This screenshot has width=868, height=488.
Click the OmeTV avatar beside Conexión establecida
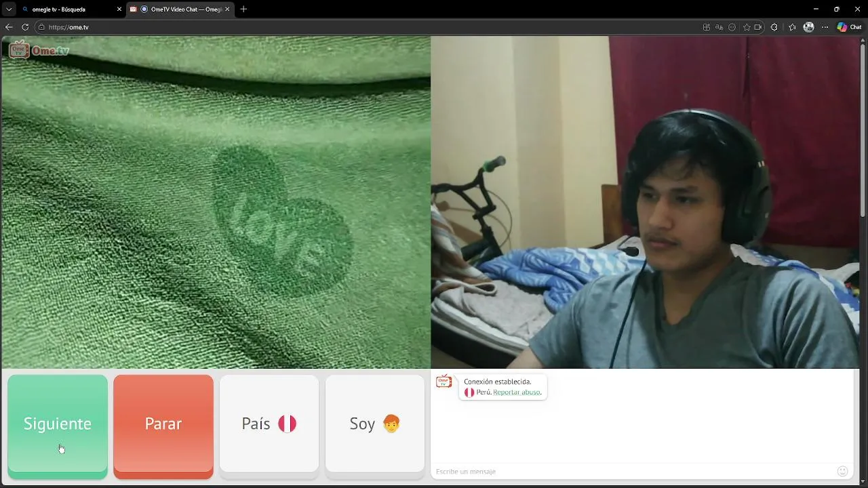point(443,382)
